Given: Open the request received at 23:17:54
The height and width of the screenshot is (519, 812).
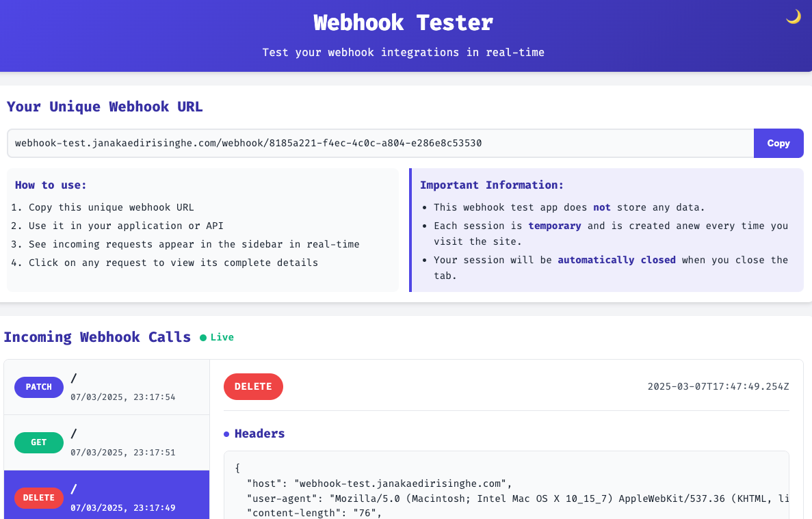Looking at the screenshot, I should 107,387.
